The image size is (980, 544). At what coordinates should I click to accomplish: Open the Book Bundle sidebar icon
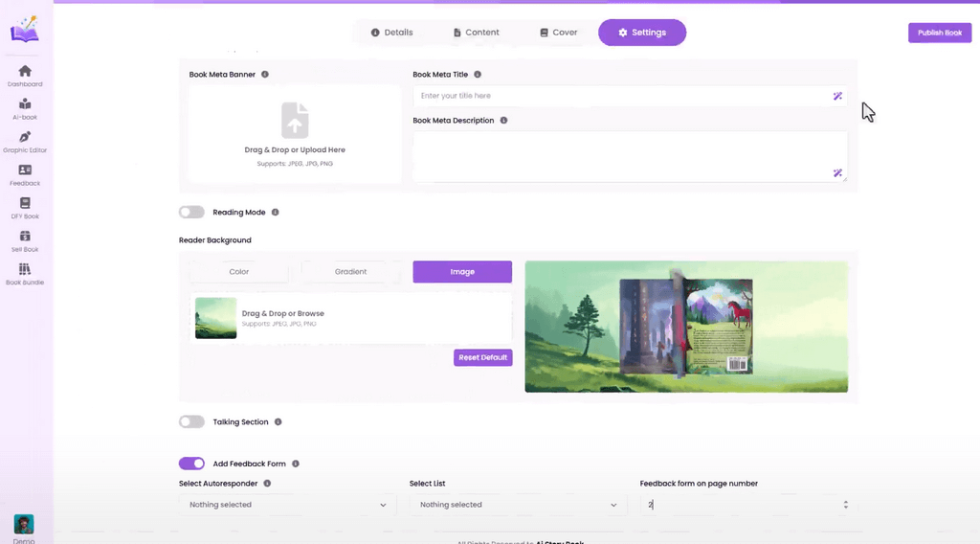pos(25,269)
